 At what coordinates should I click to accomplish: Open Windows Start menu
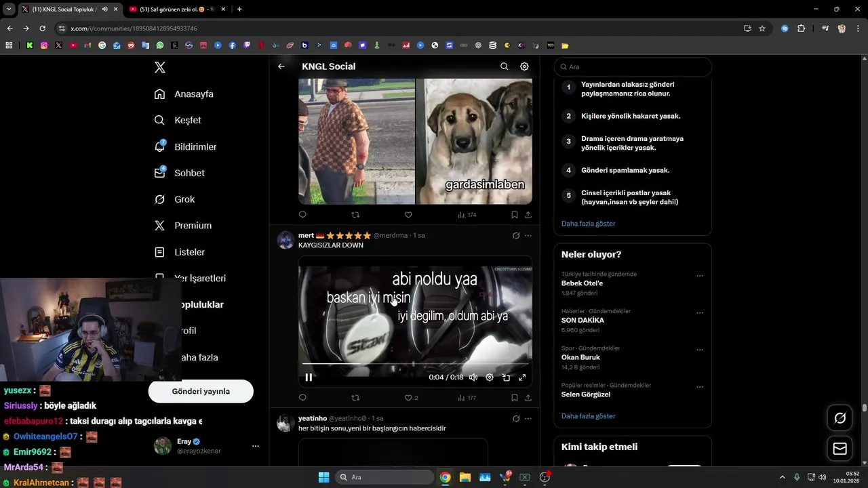pyautogui.click(x=323, y=477)
